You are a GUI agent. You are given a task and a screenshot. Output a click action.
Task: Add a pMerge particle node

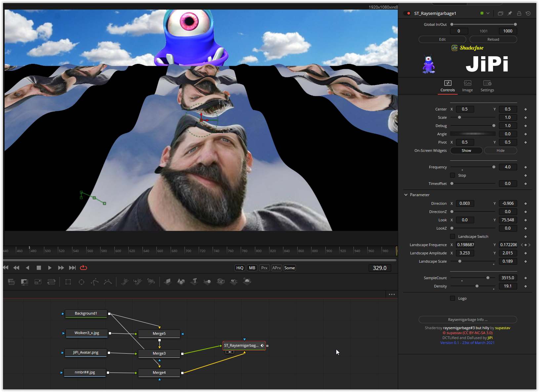[138, 282]
